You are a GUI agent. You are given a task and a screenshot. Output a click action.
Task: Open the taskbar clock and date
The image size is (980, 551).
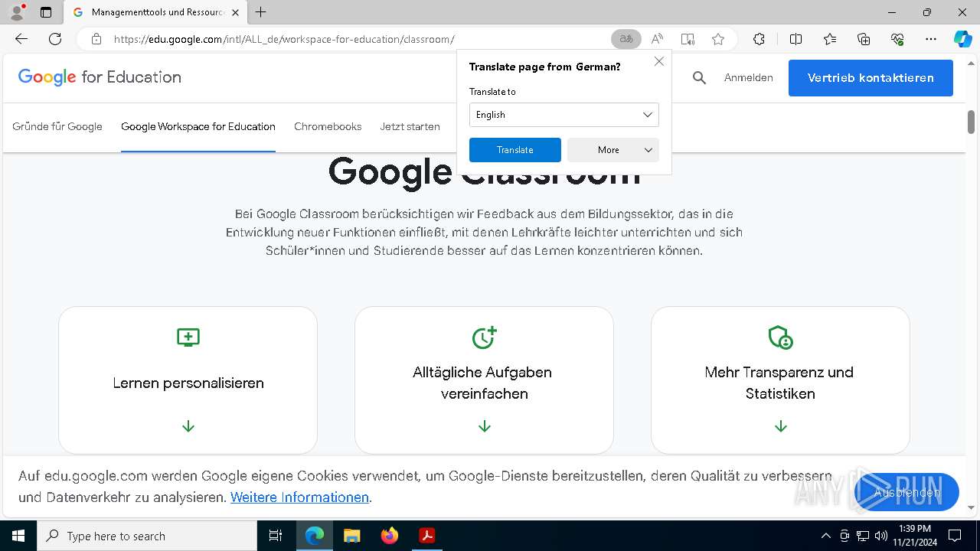coord(913,536)
